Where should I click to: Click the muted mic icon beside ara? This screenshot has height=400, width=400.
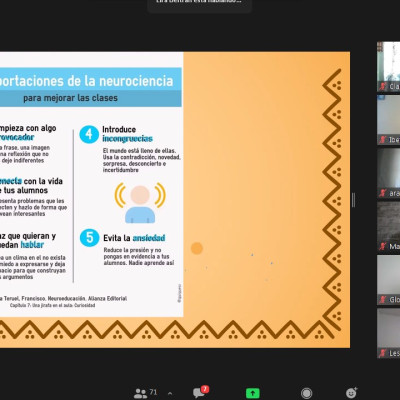click(x=383, y=193)
